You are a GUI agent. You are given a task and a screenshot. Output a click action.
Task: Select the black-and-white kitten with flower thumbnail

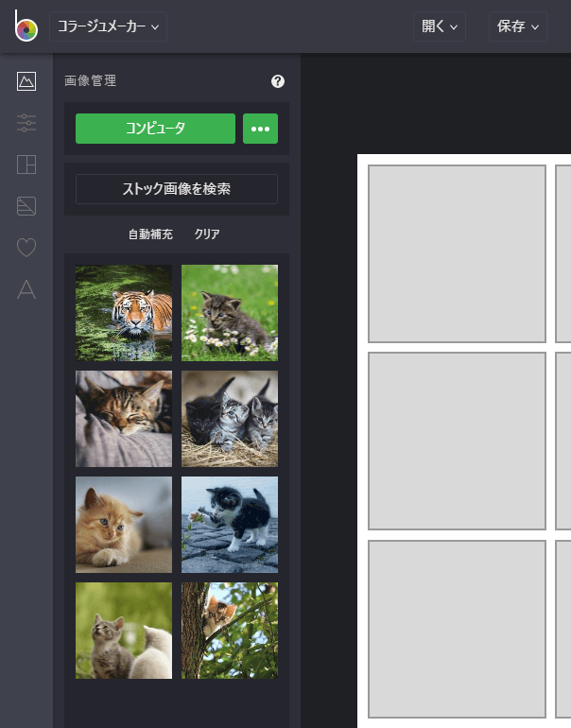click(x=230, y=525)
